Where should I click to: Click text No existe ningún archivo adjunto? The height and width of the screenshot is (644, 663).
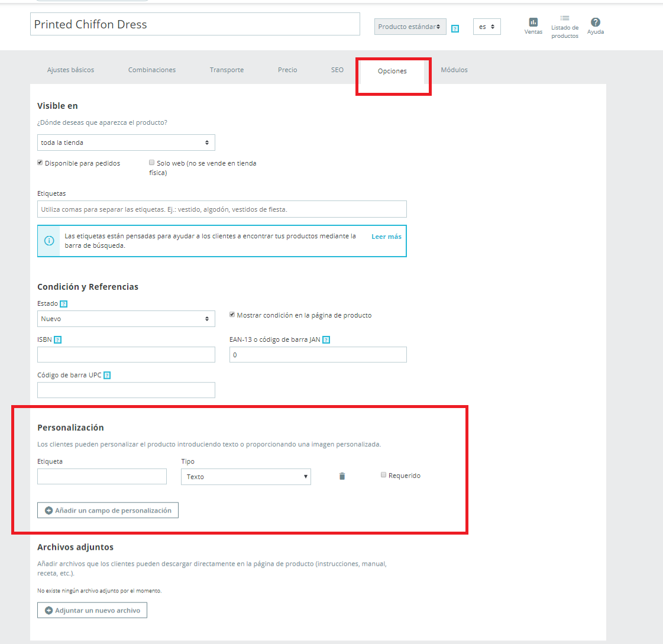click(99, 591)
